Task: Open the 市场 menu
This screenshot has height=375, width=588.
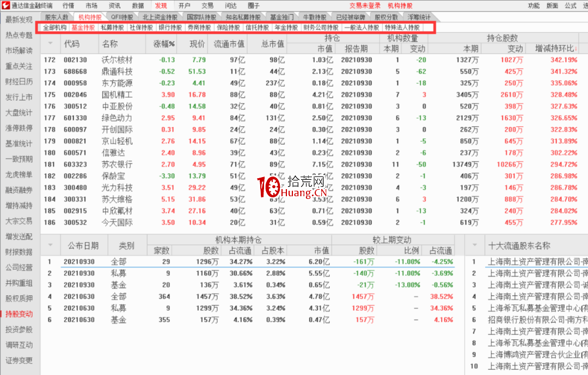Action: (x=91, y=5)
